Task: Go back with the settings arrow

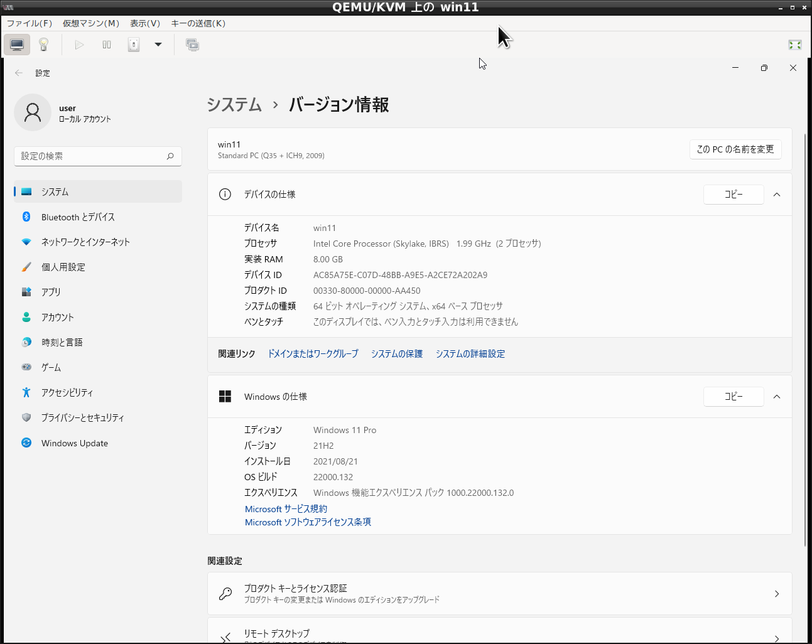Action: point(19,73)
